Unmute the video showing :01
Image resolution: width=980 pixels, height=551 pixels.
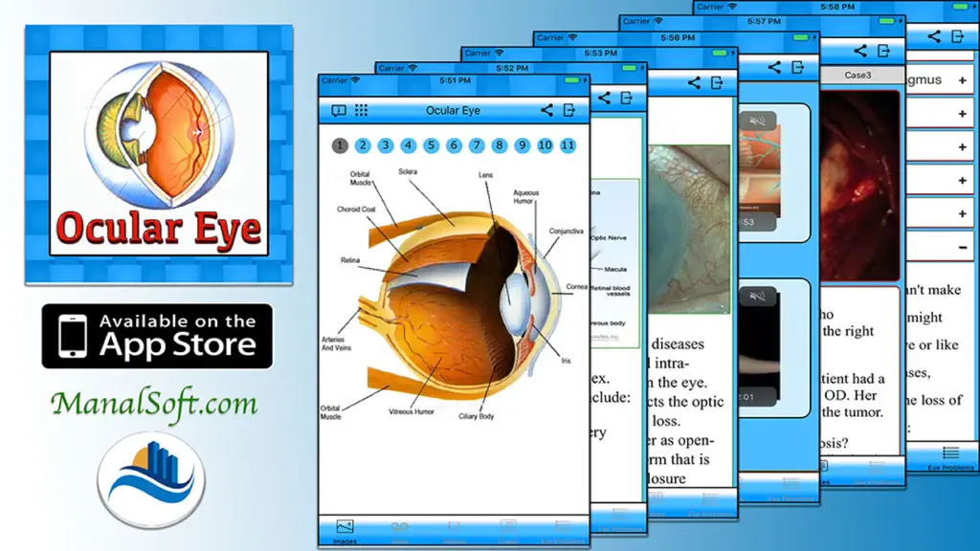pyautogui.click(x=758, y=297)
